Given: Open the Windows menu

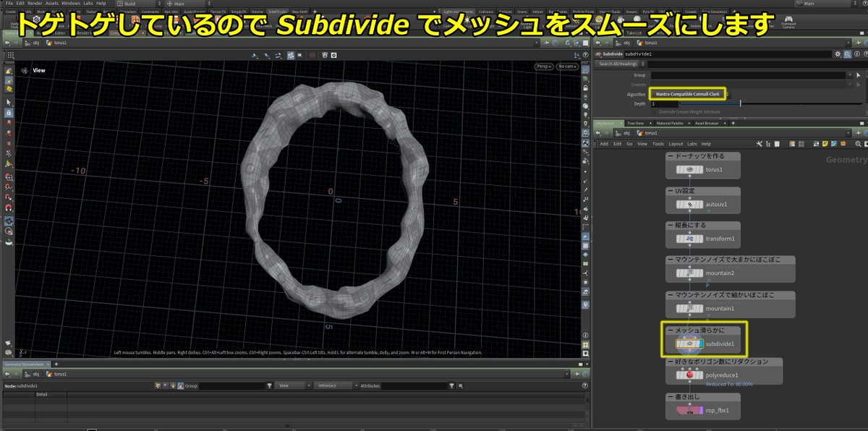Looking at the screenshot, I should pos(71,4).
